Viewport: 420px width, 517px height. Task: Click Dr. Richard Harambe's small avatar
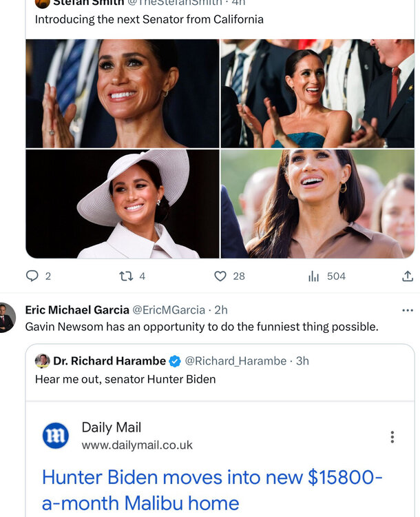pyautogui.click(x=43, y=361)
